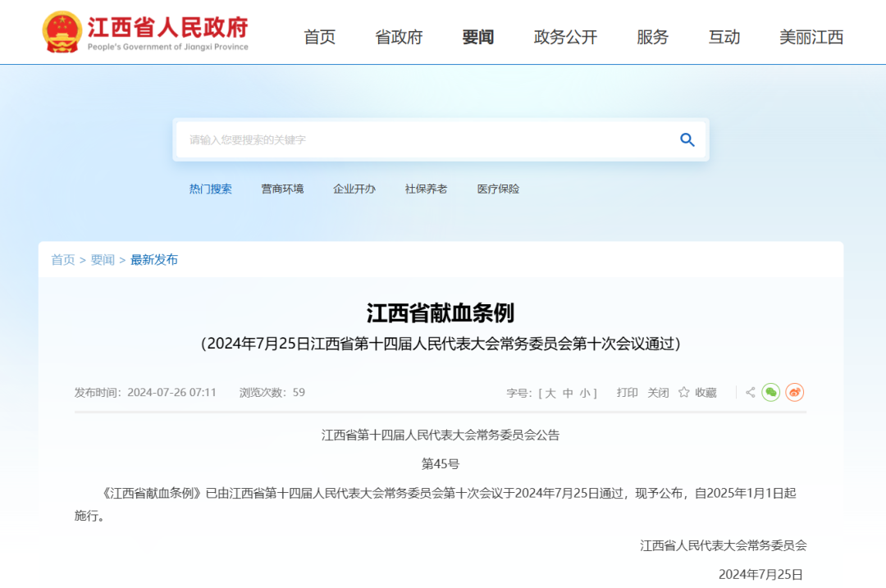Open the 首页 navigation menu item
Viewport: 886px width, 588px height.
[319, 37]
